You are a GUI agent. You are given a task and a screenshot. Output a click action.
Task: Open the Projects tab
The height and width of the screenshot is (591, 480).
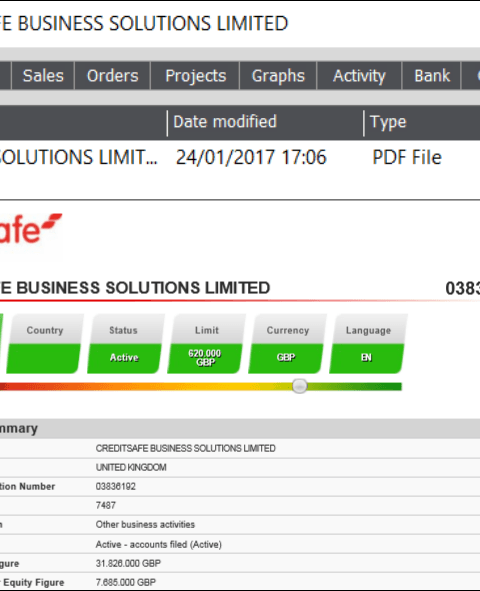pos(195,76)
